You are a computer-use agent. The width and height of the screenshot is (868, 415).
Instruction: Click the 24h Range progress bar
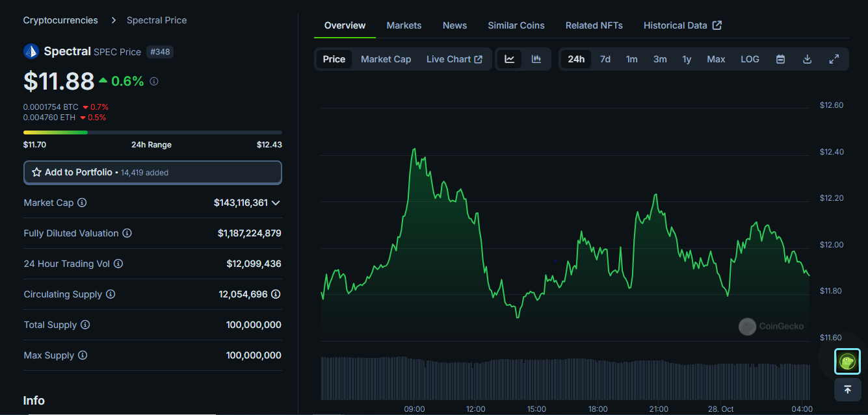pyautogui.click(x=152, y=132)
